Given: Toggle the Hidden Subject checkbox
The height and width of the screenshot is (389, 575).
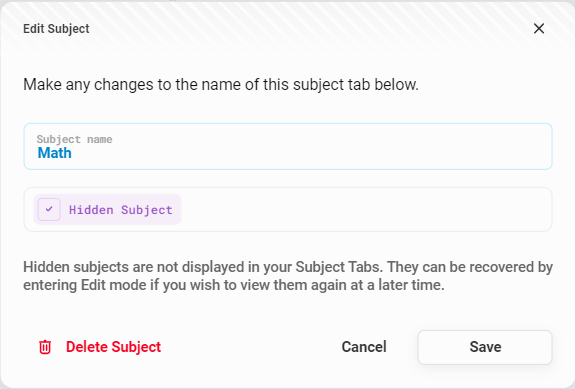Looking at the screenshot, I should [x=49, y=209].
